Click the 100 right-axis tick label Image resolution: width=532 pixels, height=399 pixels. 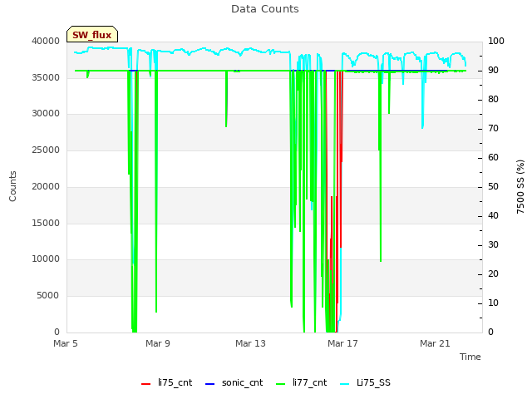[496, 42]
